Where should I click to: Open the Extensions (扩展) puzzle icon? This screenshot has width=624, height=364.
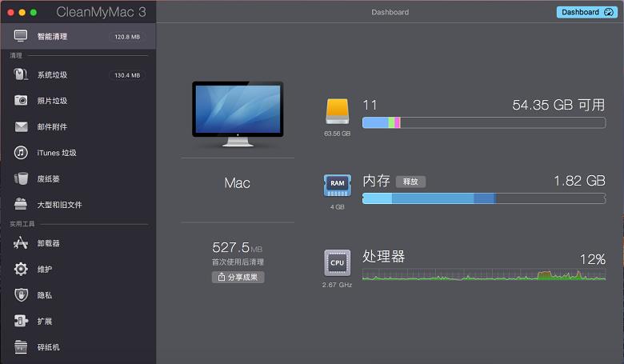(x=21, y=321)
